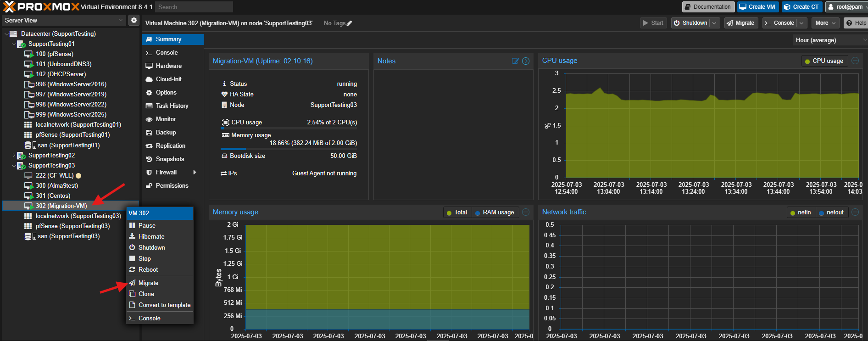Click the Start toolbar button
This screenshot has width=868, height=341.
pos(653,23)
